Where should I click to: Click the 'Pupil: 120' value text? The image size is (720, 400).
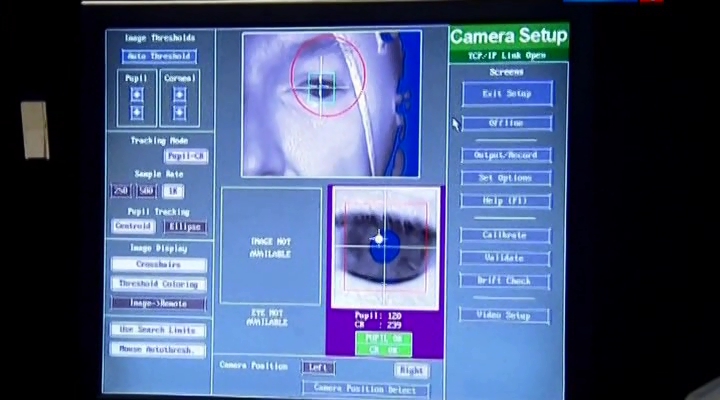378,316
